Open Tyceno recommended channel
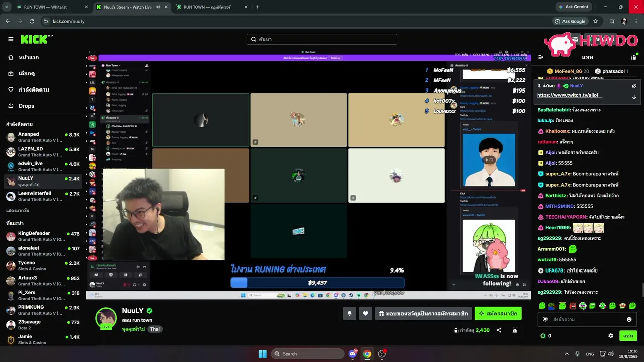This screenshot has height=362, width=644. [x=43, y=265]
